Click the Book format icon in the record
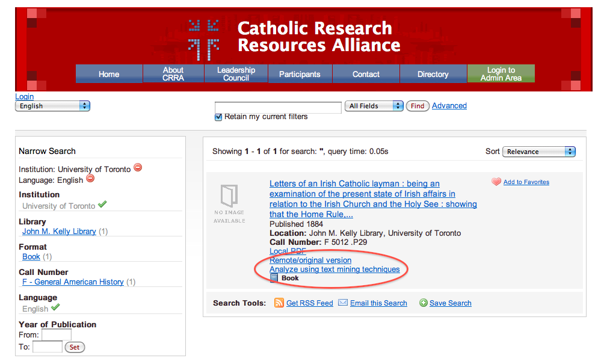This screenshot has width=601, height=364. 274,277
